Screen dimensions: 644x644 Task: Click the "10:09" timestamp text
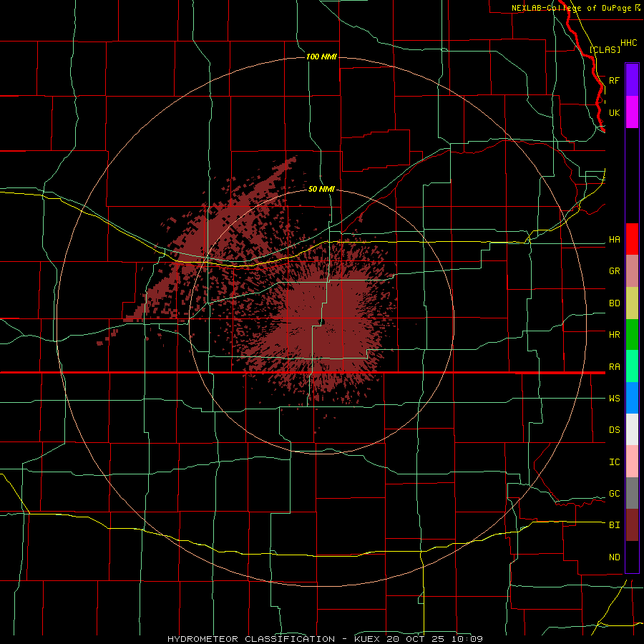[x=467, y=639]
